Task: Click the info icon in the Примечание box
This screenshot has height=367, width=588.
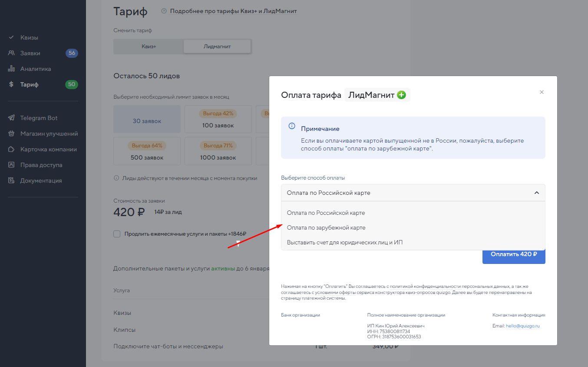Action: click(x=292, y=127)
